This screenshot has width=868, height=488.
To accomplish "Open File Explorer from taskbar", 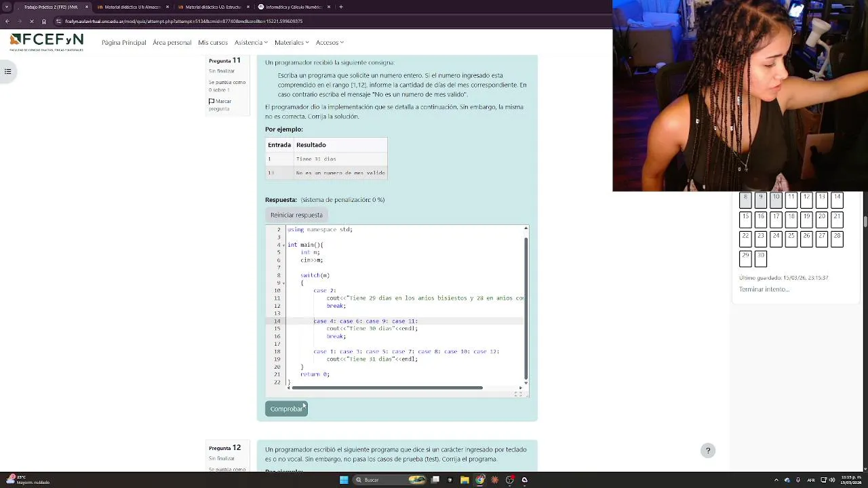I will click(465, 480).
